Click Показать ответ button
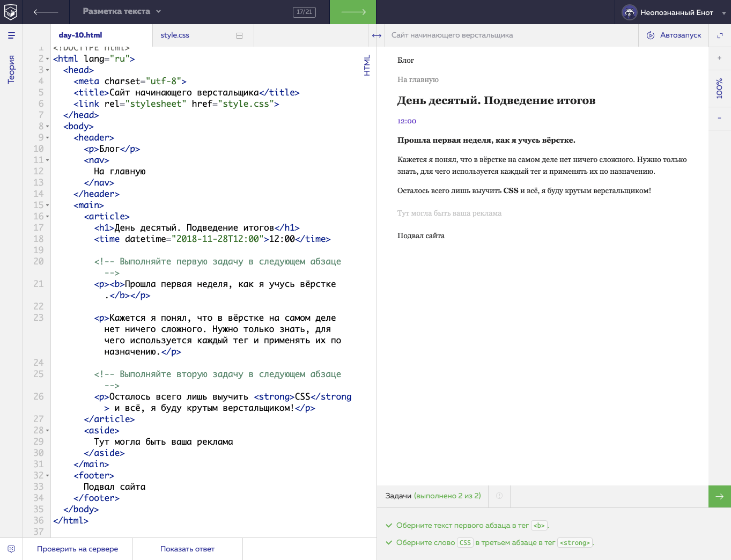Screen dimensions: 731x560 click(x=187, y=549)
